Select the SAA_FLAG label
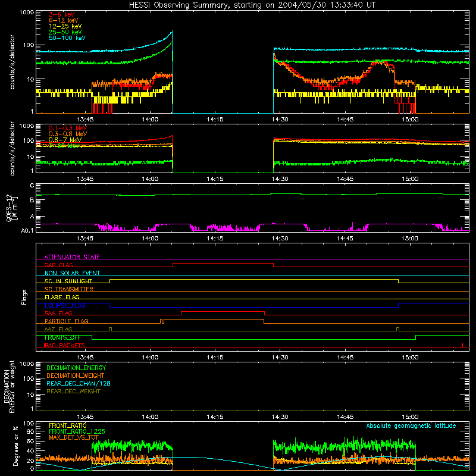 [58, 313]
